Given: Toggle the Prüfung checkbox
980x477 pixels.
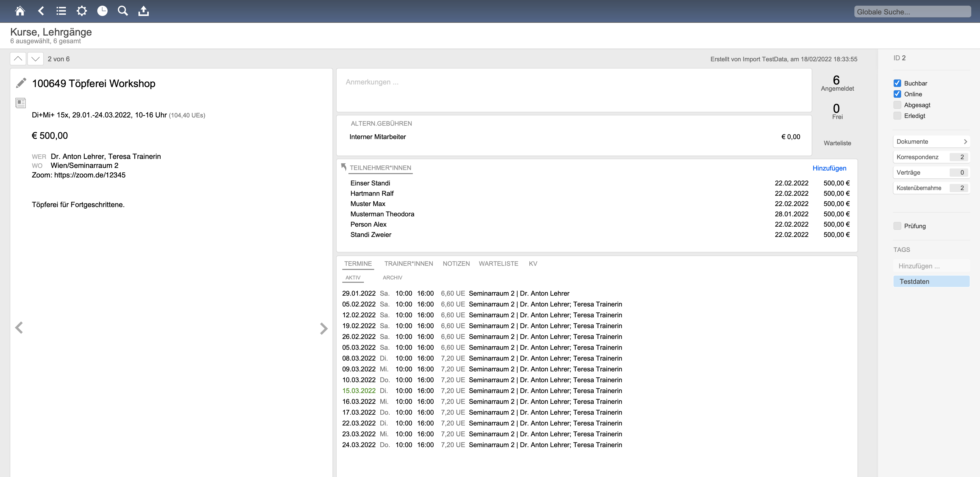Looking at the screenshot, I should click(x=897, y=226).
